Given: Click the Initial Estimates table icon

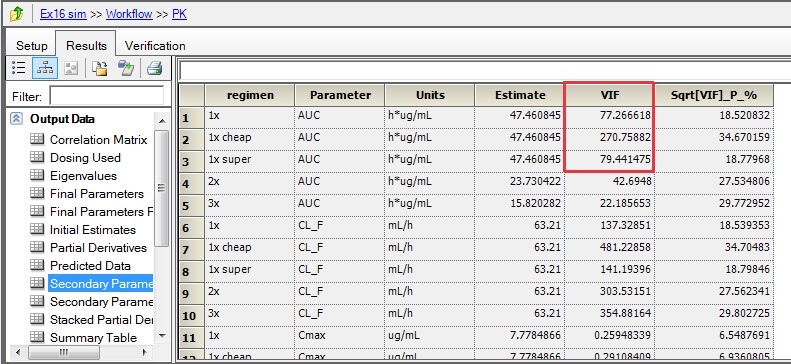Looking at the screenshot, I should 37,229.
